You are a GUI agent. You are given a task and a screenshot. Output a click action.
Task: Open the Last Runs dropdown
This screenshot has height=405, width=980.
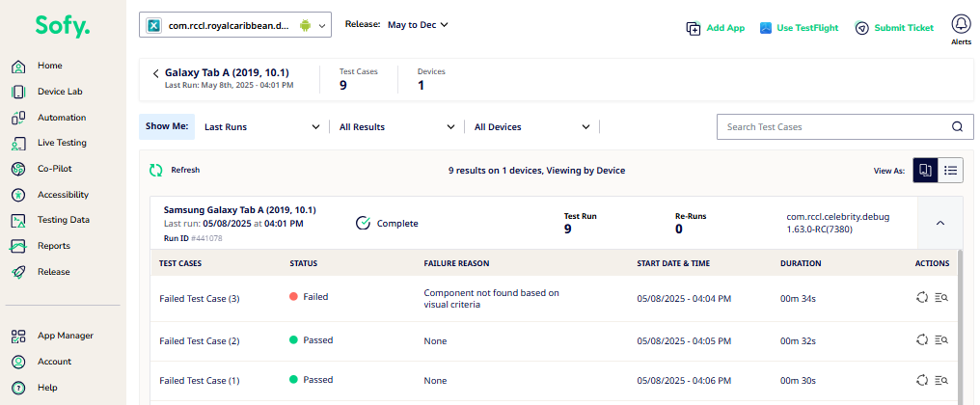[x=262, y=127]
